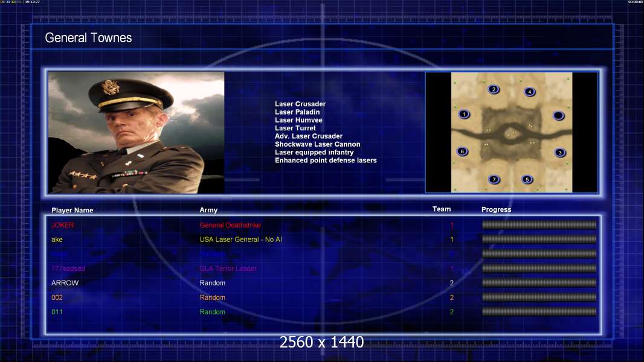Click the General Townes title

tap(88, 38)
